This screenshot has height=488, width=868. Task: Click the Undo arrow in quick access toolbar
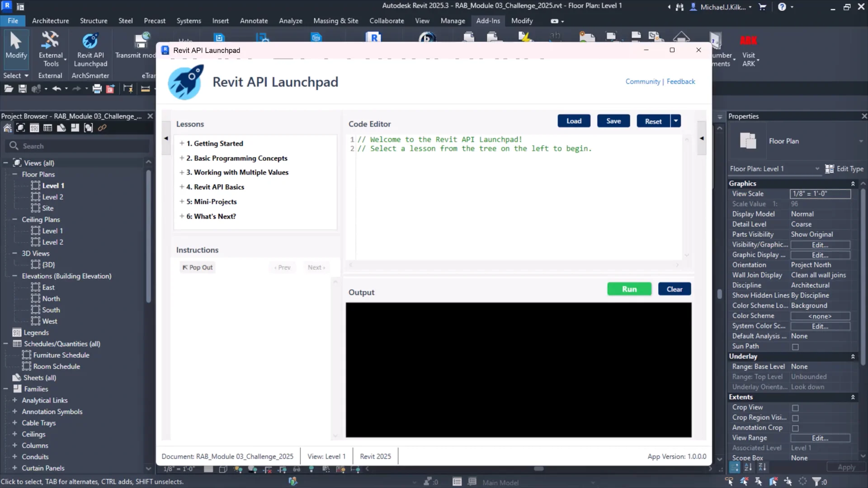click(x=56, y=89)
